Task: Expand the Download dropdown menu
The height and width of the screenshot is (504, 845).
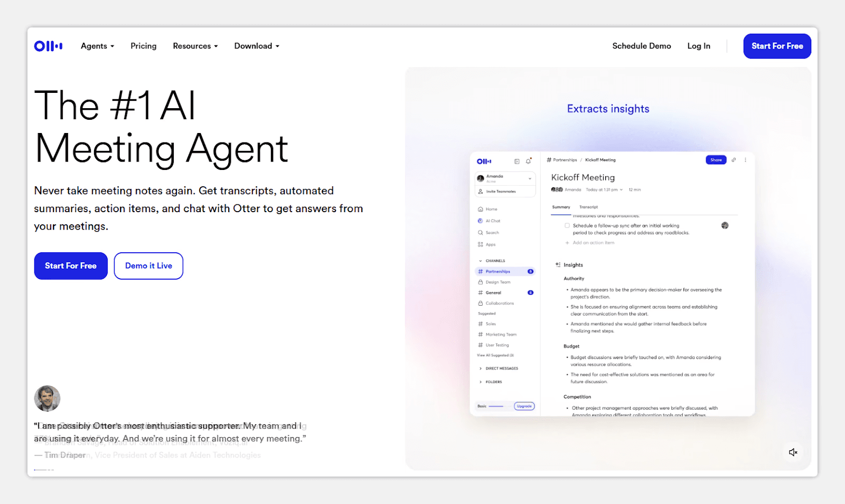Action: point(257,46)
